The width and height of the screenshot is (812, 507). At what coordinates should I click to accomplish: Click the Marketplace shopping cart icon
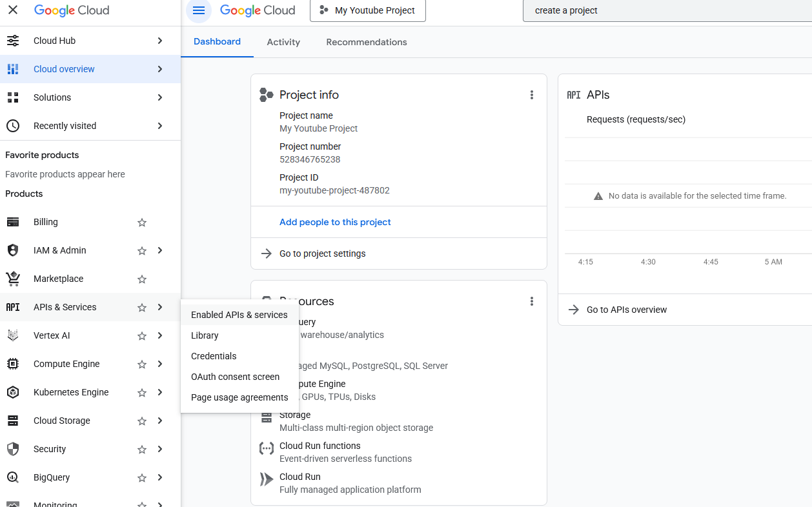click(13, 279)
